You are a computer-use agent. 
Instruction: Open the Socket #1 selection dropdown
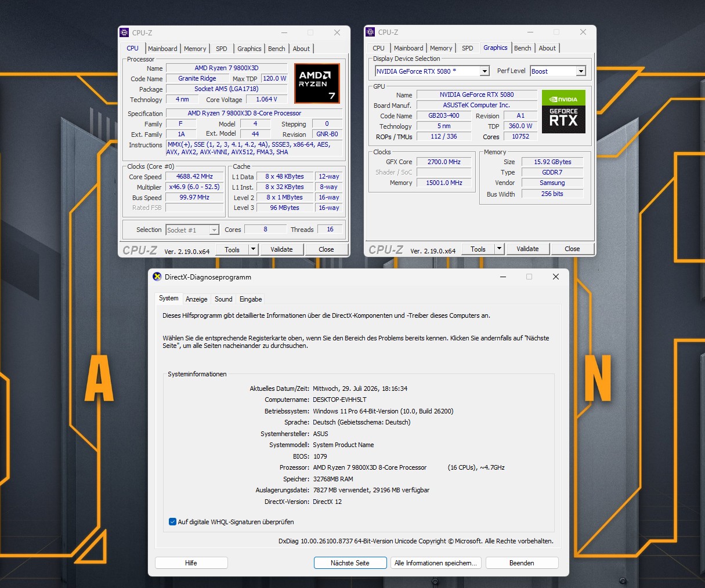[193, 230]
